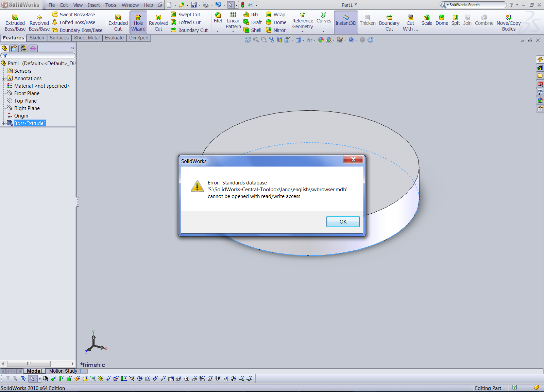Select the Wrap tool
This screenshot has width=544, height=392.
click(275, 15)
